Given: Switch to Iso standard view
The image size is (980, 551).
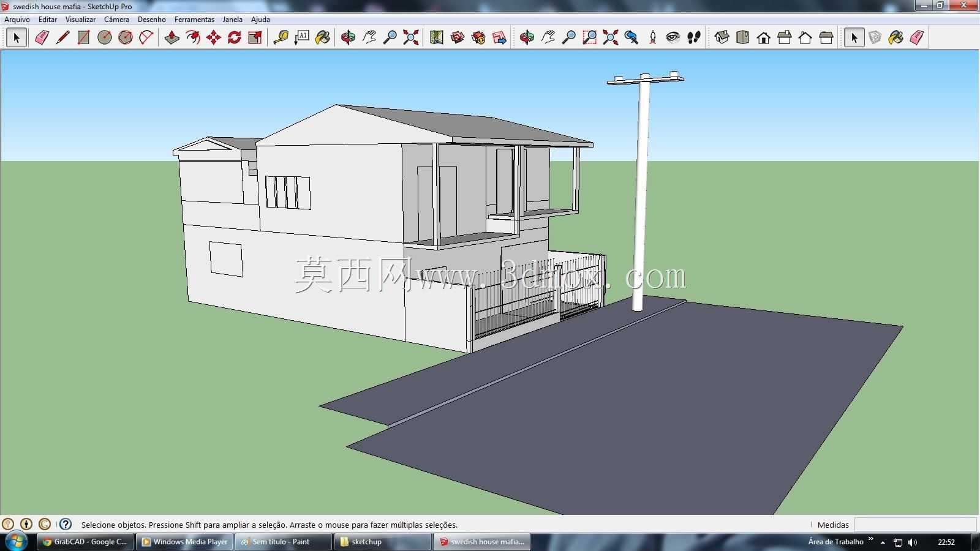Looking at the screenshot, I should [722, 38].
